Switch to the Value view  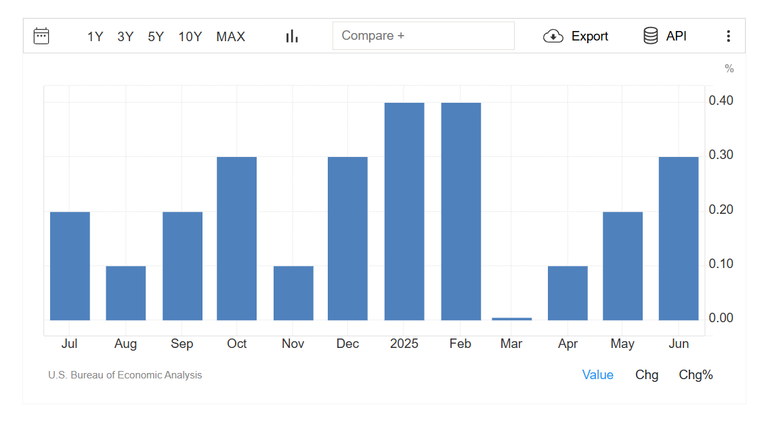coord(598,375)
